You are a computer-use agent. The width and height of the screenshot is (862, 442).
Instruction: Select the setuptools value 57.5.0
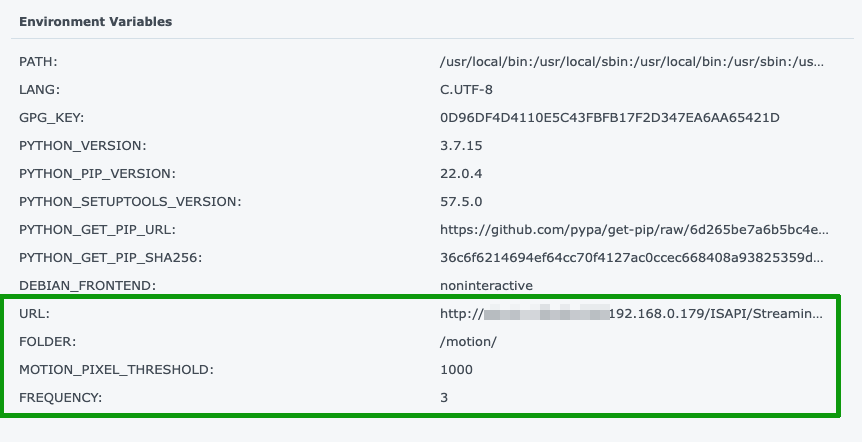461,202
